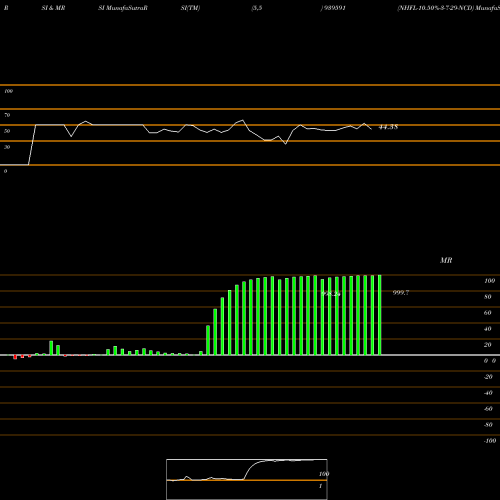Click the -80 label on the right MR axis
Screen dimensions: 500x500
point(488,425)
